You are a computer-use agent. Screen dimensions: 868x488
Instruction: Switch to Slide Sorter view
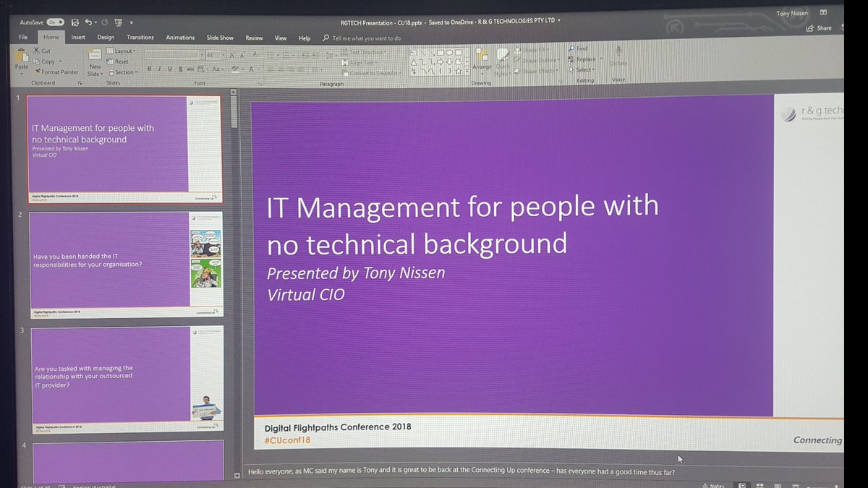click(x=759, y=485)
